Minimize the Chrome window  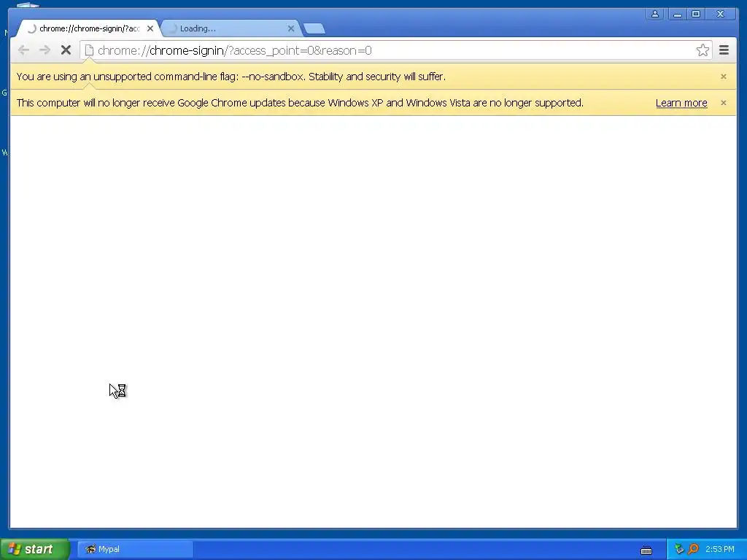tap(678, 14)
